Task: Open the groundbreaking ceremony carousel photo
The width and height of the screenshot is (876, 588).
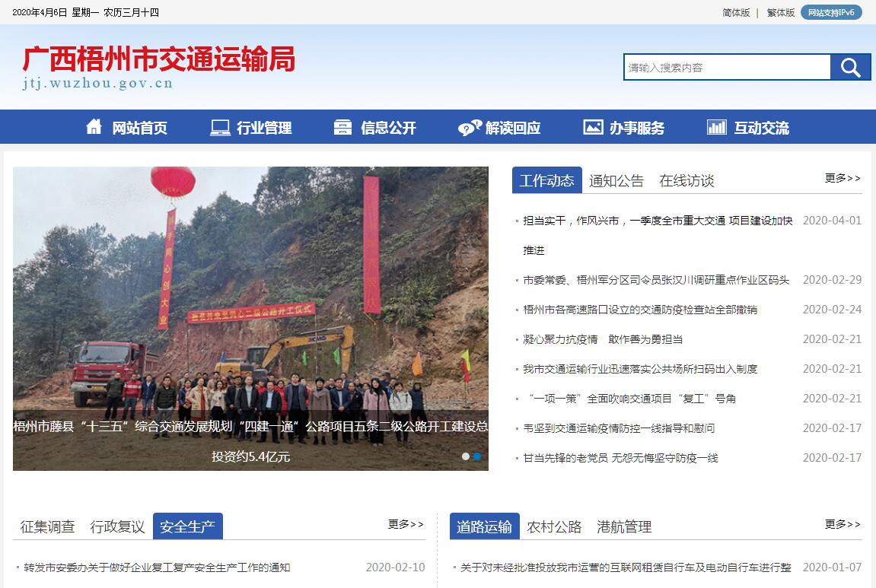Action: [x=250, y=318]
